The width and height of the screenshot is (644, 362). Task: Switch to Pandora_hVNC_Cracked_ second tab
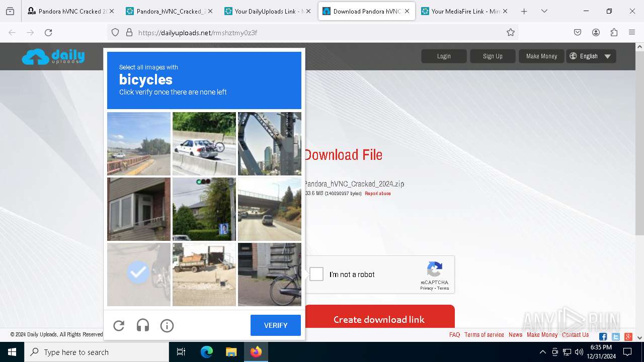[x=169, y=11]
